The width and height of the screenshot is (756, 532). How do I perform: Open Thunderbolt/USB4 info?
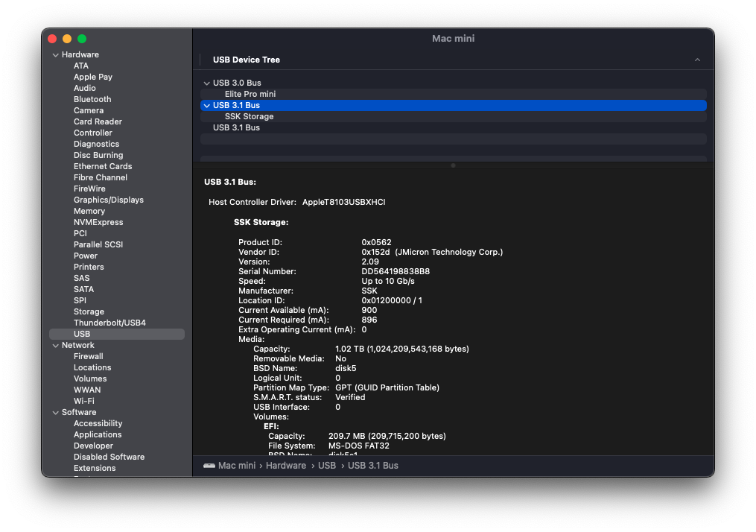[110, 323]
